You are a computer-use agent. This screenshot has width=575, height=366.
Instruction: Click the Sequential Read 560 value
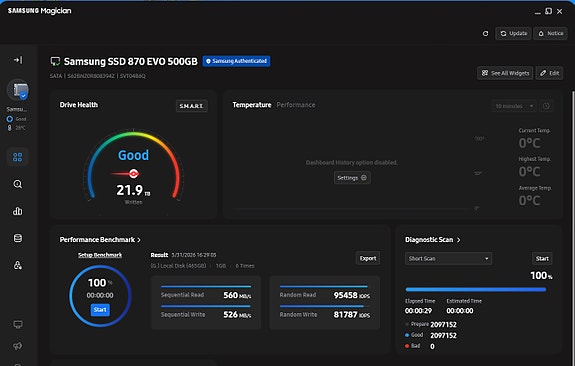237,295
